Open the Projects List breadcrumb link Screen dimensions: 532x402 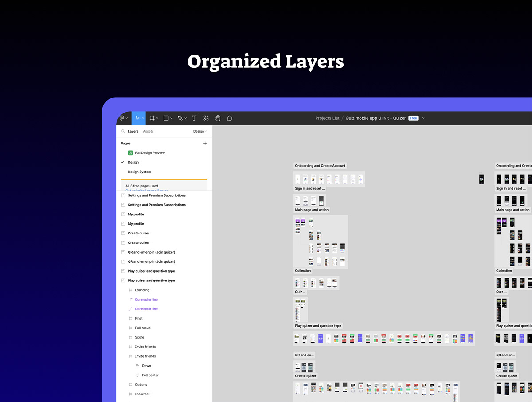(x=327, y=118)
